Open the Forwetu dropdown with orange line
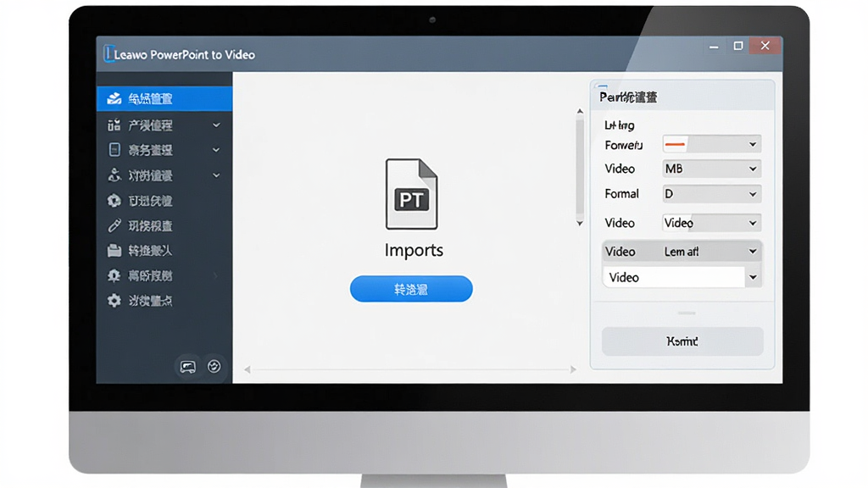 711,144
